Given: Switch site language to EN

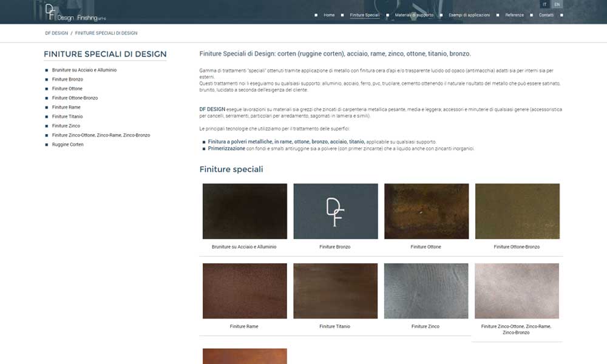Looking at the screenshot, I should [557, 5].
